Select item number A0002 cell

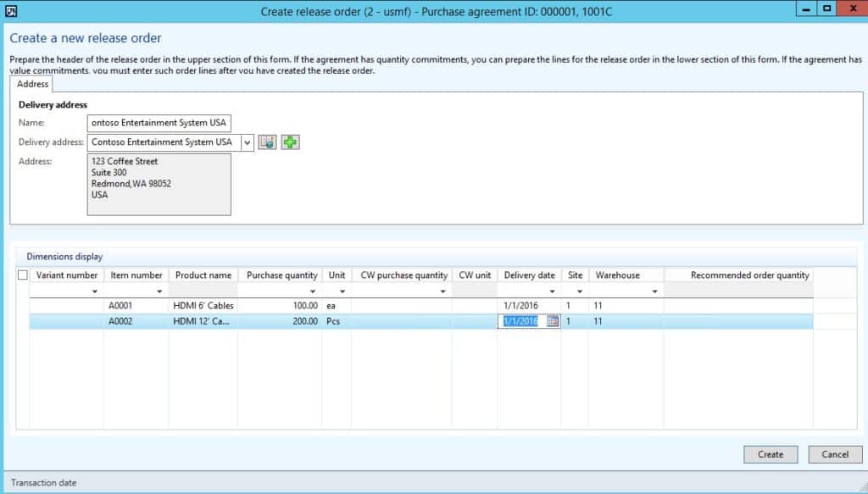point(136,321)
